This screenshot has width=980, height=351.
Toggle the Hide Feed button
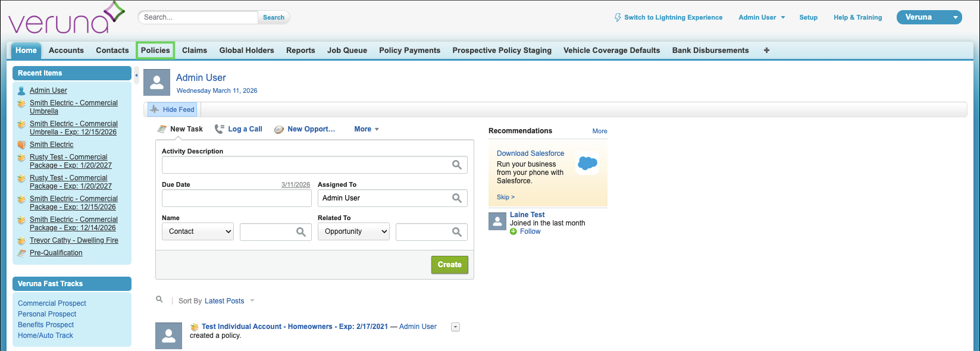point(173,109)
